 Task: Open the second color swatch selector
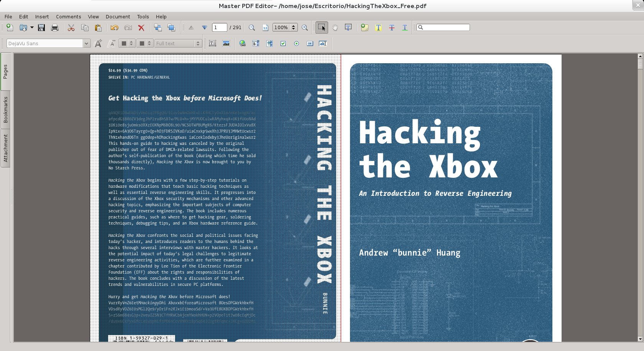click(x=145, y=43)
